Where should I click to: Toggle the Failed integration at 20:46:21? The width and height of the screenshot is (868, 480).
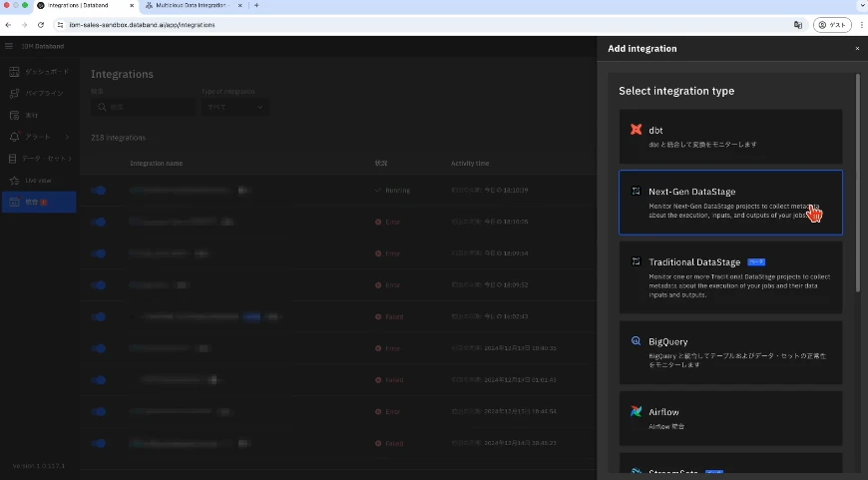[x=99, y=443]
